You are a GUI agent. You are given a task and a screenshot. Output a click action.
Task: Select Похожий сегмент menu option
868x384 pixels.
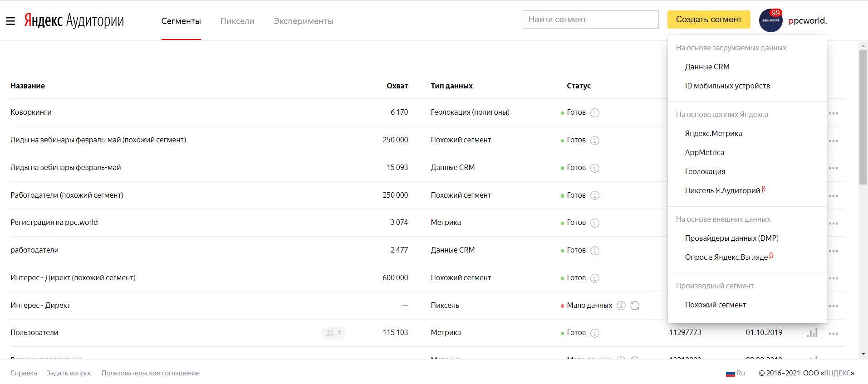tap(715, 305)
